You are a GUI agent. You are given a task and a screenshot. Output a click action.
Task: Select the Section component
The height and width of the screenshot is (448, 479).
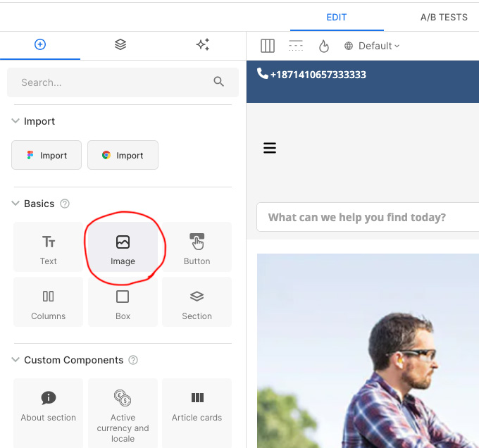coord(197,303)
